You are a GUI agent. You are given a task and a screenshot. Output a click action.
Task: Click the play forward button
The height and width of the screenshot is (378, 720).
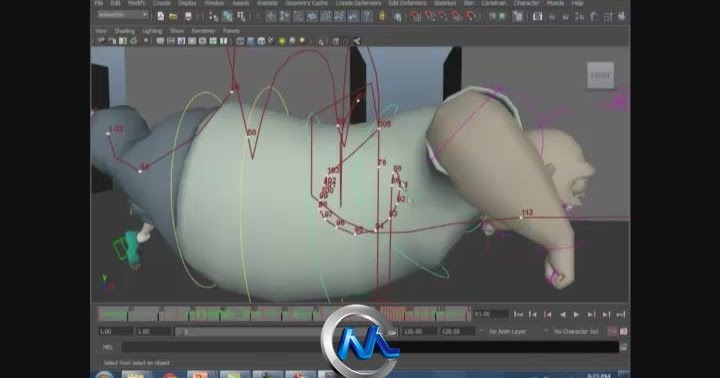[x=577, y=315]
